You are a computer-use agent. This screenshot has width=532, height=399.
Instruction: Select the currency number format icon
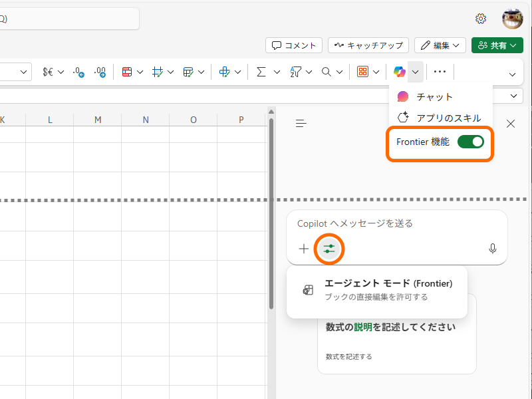click(x=49, y=71)
